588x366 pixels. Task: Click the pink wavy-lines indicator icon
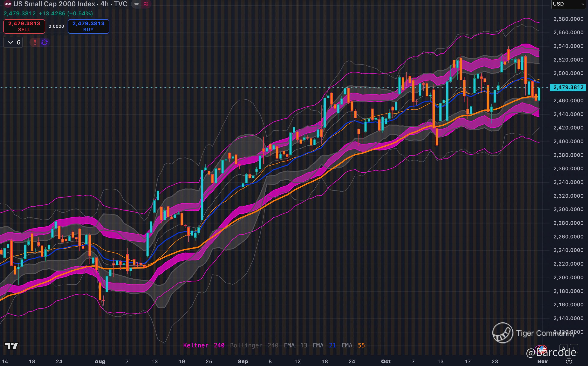coord(146,4)
